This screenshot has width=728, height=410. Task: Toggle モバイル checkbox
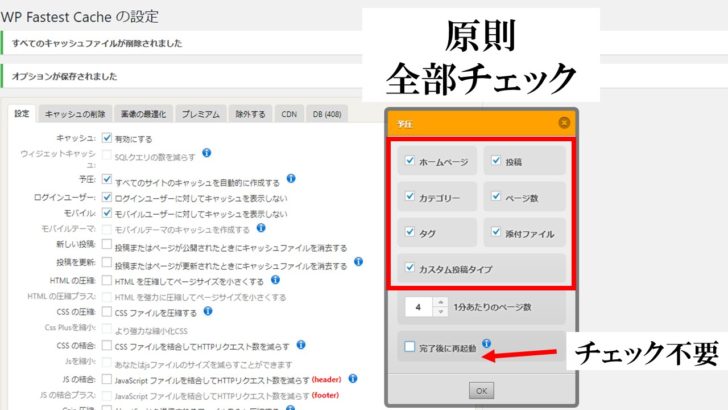click(107, 213)
